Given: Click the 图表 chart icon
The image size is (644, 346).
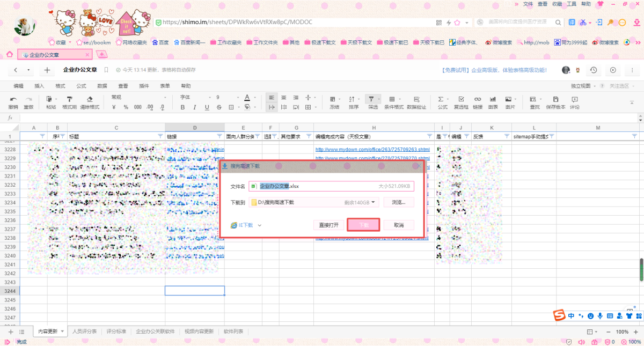Looking at the screenshot, I should tap(493, 99).
